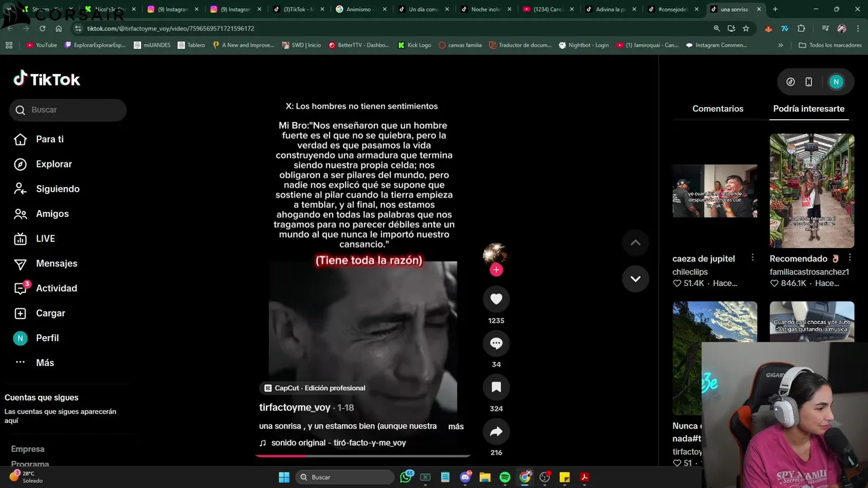Click the Windows taskbar search box
Viewport: 868px width, 488px height.
point(344,477)
